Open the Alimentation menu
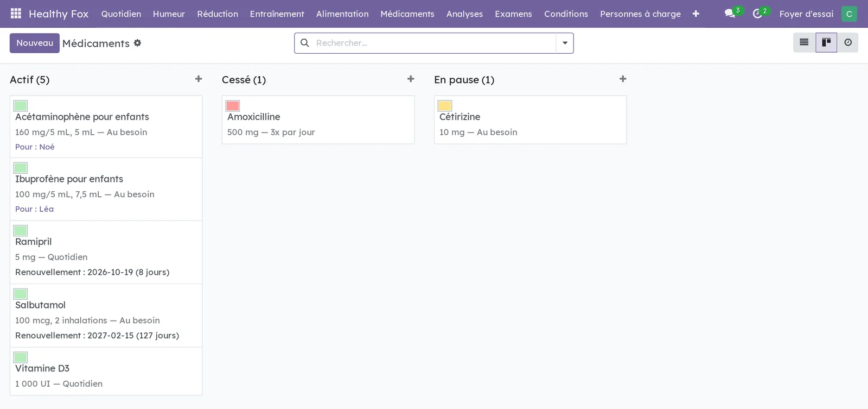This screenshot has height=409, width=868. tap(342, 14)
